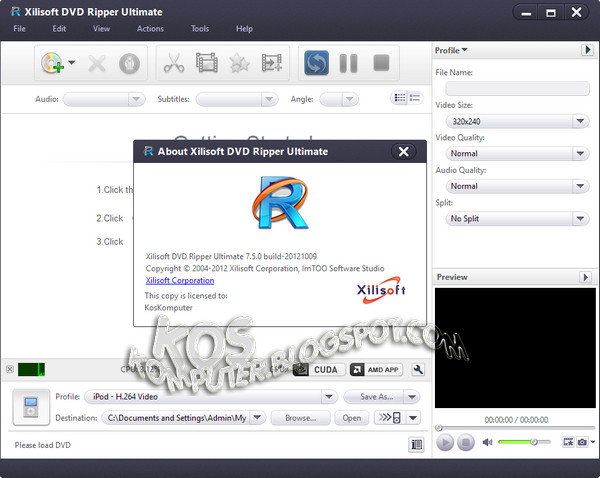Open the Tools menu
The height and width of the screenshot is (478, 600).
click(x=200, y=29)
